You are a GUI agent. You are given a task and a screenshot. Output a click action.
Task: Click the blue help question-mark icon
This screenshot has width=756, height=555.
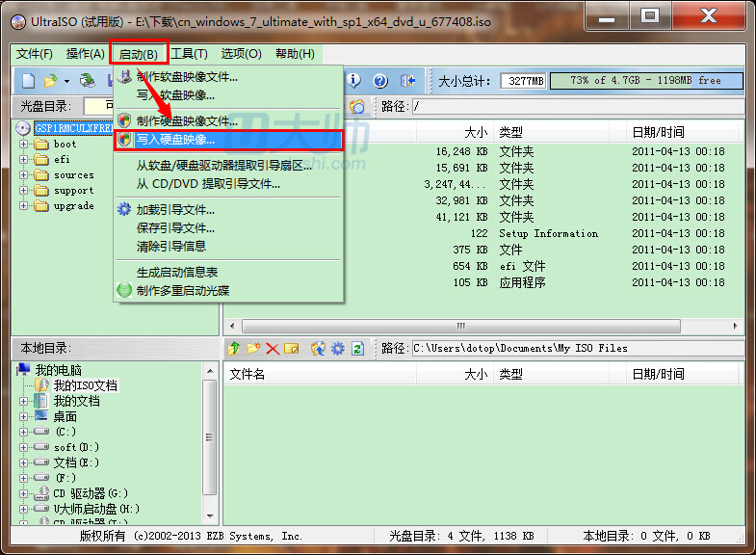pos(380,81)
